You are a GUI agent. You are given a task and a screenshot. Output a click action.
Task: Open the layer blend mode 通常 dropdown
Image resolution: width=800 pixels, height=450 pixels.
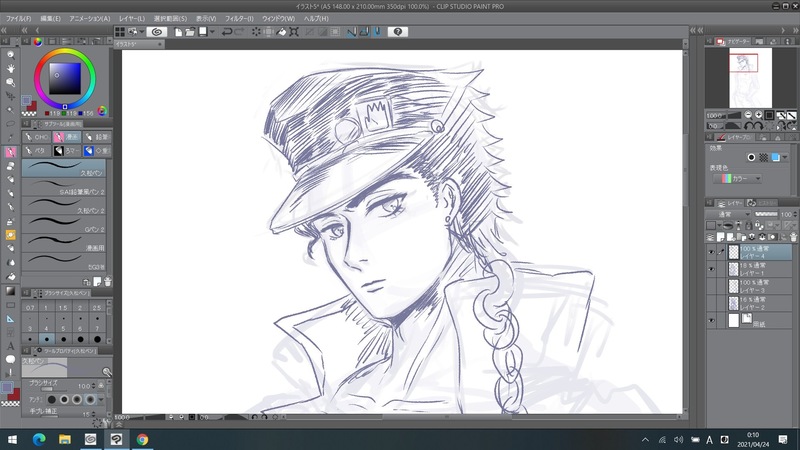point(728,214)
